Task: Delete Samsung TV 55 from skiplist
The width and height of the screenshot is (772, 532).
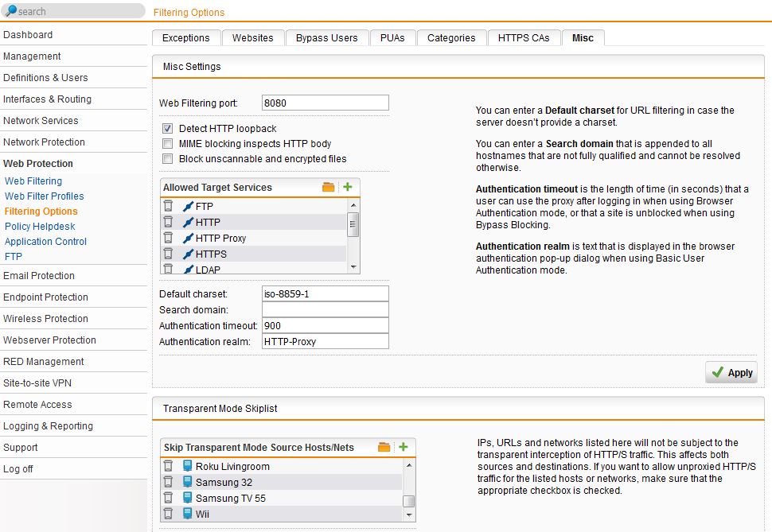Action: (x=169, y=498)
